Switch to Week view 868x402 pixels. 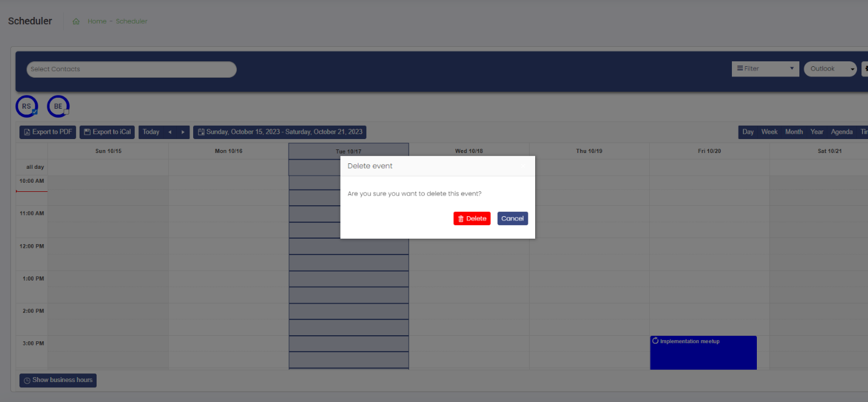coord(769,132)
